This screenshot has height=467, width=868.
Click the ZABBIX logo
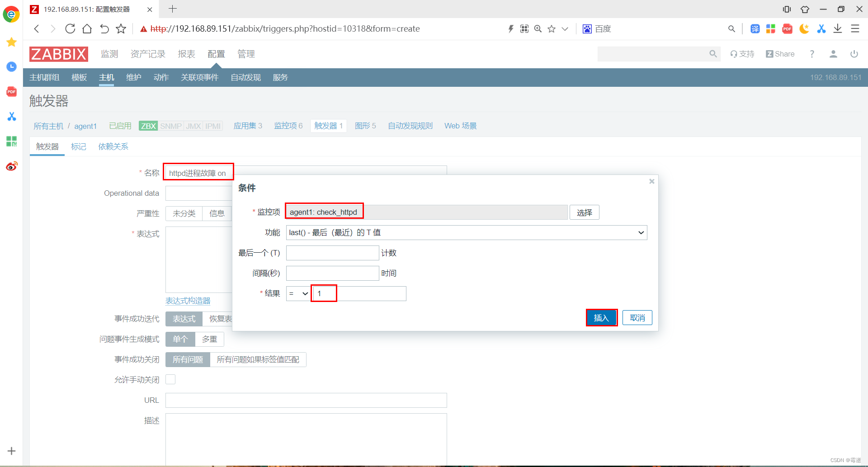pos(59,54)
